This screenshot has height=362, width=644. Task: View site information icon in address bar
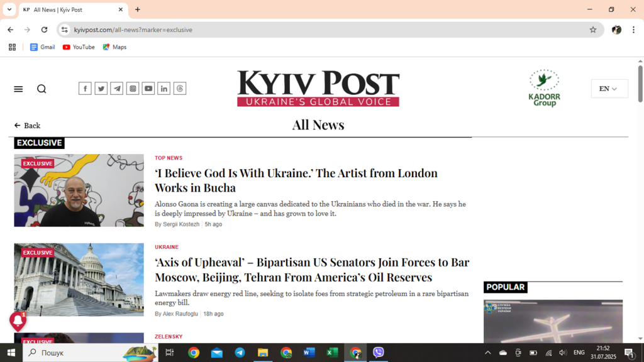[x=65, y=30]
